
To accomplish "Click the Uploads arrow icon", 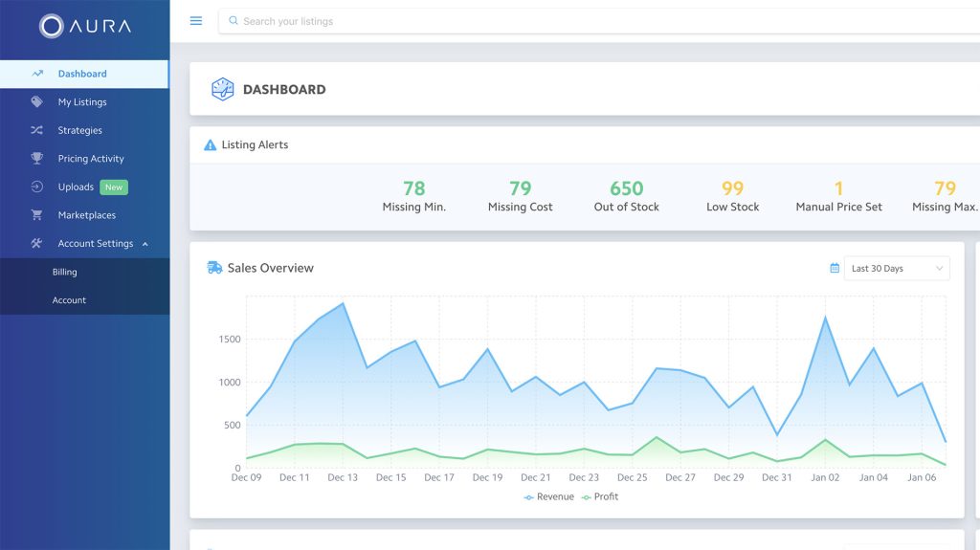I will click(x=37, y=187).
